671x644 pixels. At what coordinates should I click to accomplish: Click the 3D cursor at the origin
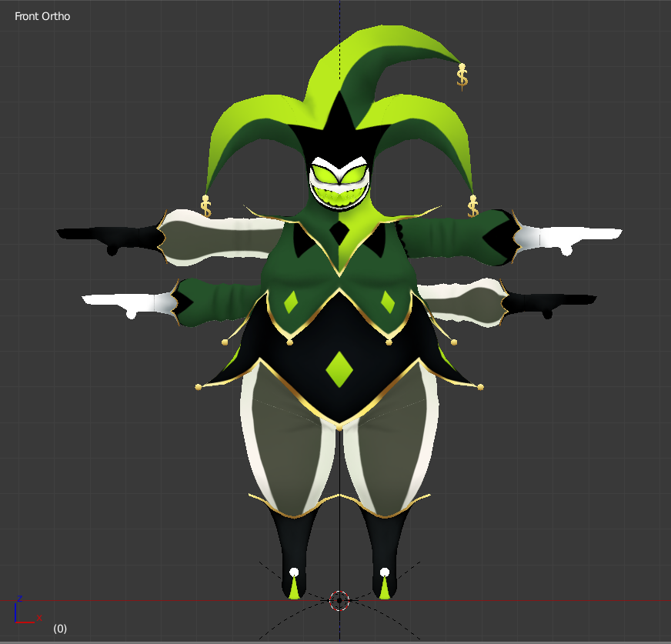pos(339,600)
